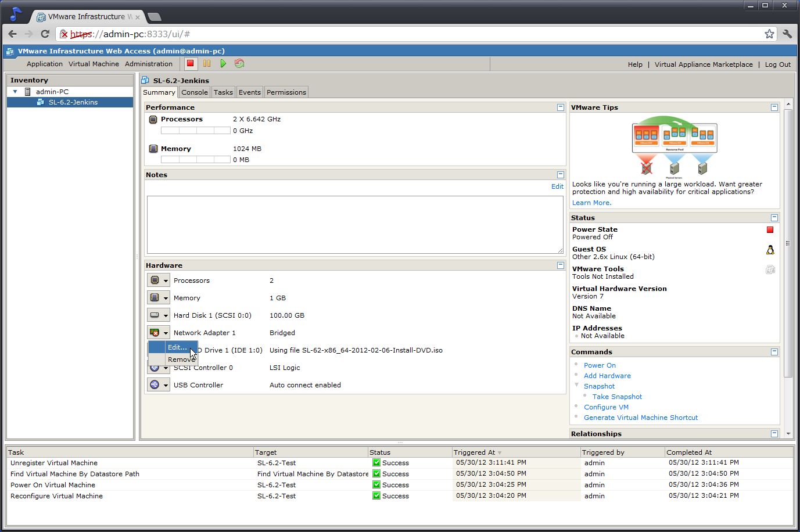Collapse the Hardware panel
This screenshot has height=532, width=800.
(x=561, y=265)
